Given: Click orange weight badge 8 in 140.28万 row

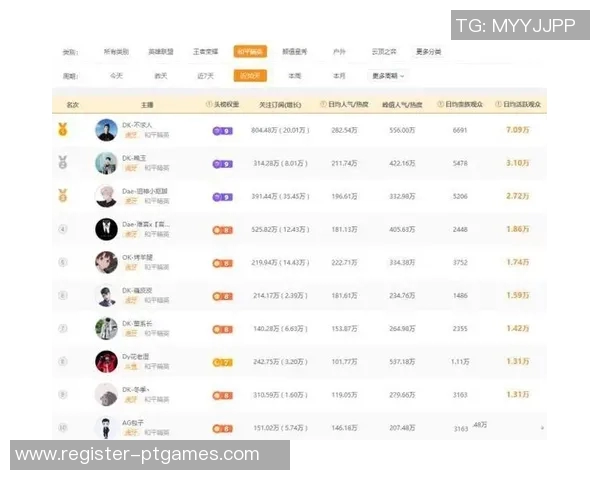Looking at the screenshot, I should (223, 330).
